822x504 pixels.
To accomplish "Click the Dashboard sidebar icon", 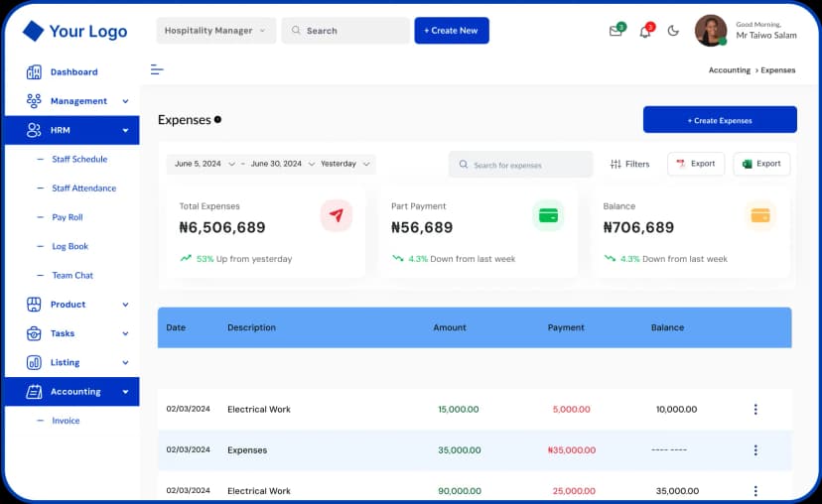I will [34, 71].
